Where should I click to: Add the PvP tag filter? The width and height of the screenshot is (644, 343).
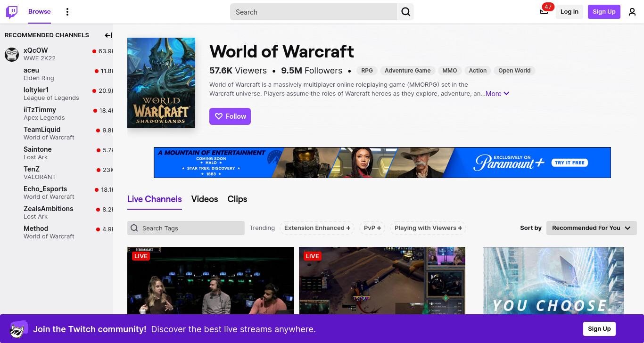coord(372,228)
